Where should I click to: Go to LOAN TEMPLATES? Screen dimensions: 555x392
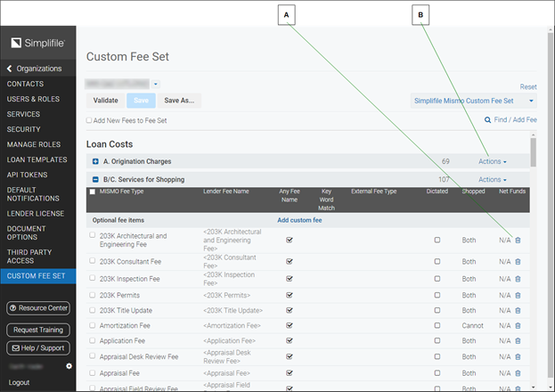pos(38,159)
